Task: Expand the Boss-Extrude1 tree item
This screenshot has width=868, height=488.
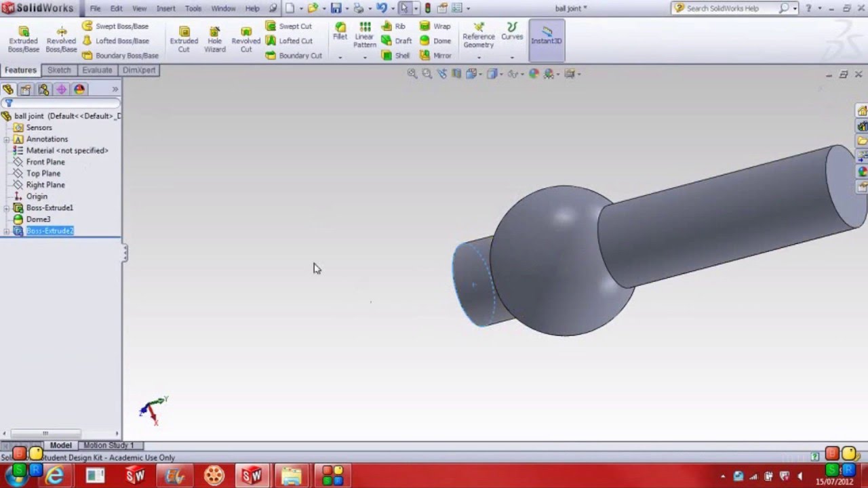Action: click(6, 207)
